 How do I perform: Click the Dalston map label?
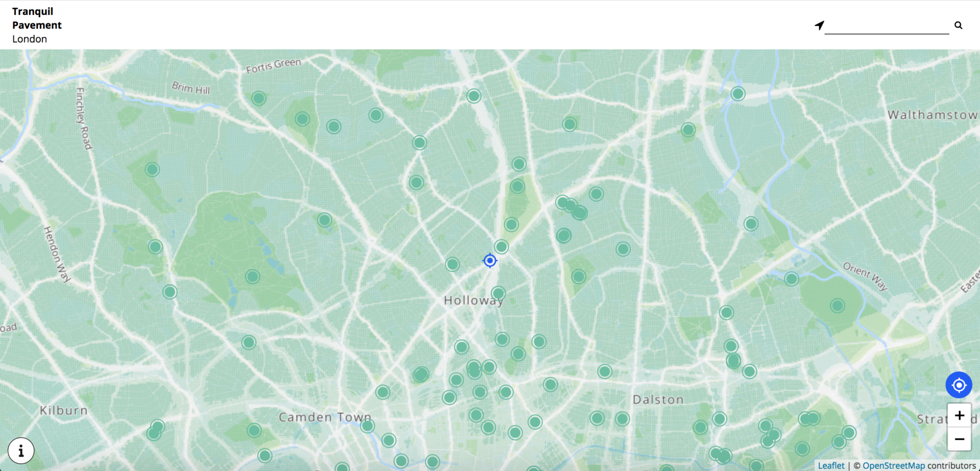point(658,400)
